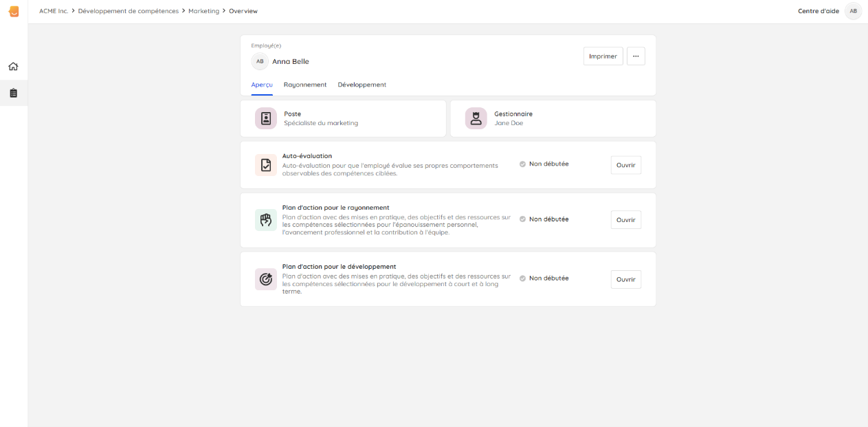Click the Auto-évaluation card title
The image size is (868, 427).
click(x=307, y=156)
